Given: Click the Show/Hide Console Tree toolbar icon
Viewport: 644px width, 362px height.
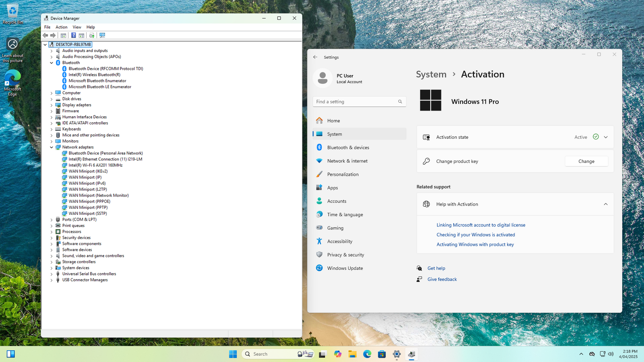Looking at the screenshot, I should pyautogui.click(x=63, y=35).
